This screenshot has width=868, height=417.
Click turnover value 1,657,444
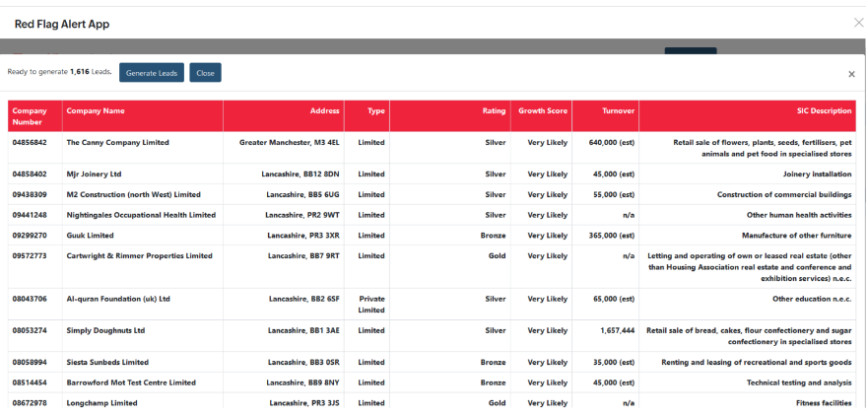pos(617,330)
